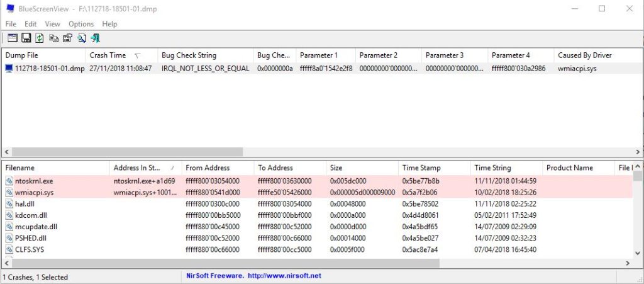This screenshot has width=644, height=284.
Task: Copy selected items using the toolbar copy icon
Action: [x=54, y=38]
